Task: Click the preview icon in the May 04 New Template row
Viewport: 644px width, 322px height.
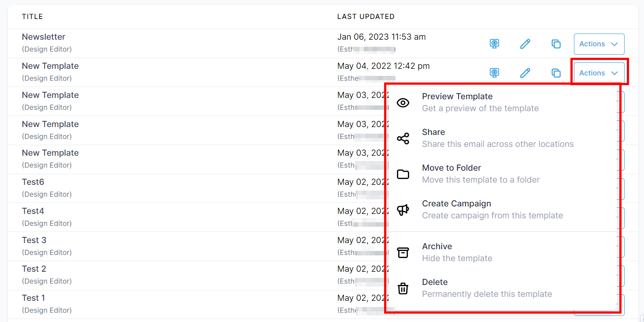Action: (x=495, y=73)
